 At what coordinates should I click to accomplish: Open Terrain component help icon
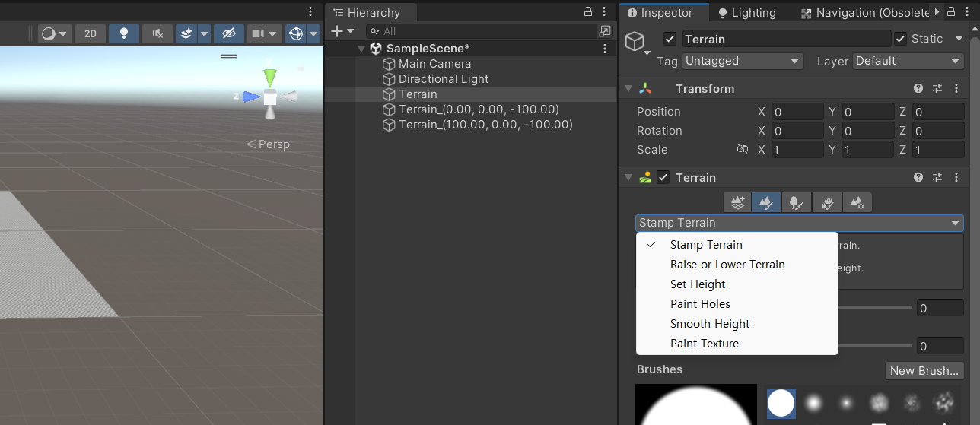[918, 178]
